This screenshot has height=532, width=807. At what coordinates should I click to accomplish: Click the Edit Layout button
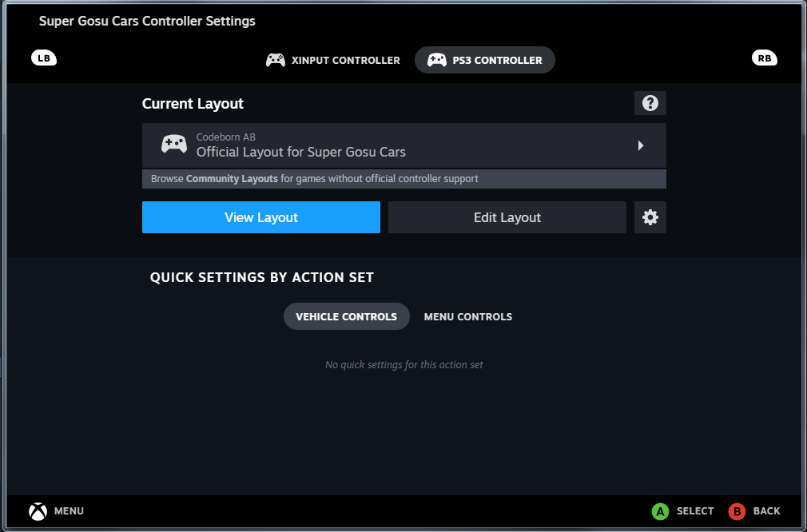coord(507,217)
